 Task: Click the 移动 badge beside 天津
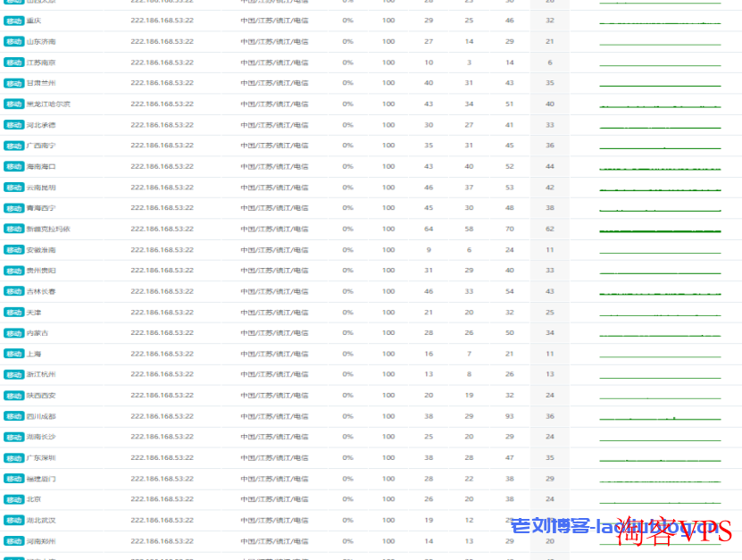tap(13, 313)
